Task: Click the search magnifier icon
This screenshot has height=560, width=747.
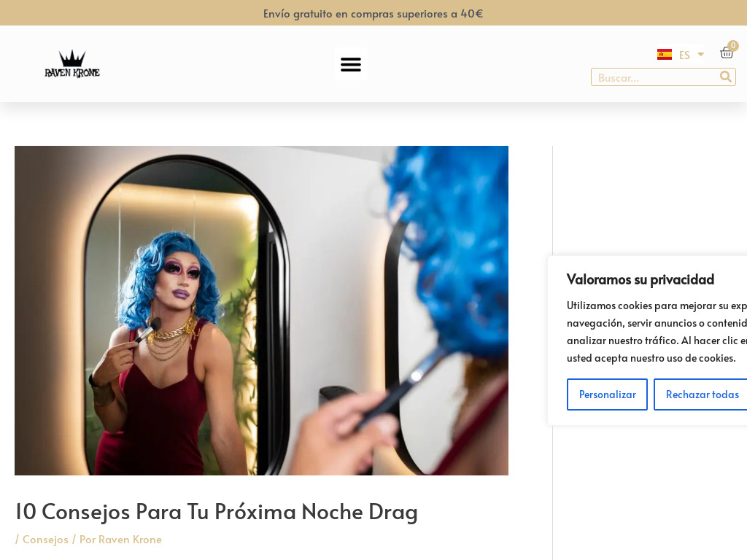Action: pyautogui.click(x=725, y=77)
